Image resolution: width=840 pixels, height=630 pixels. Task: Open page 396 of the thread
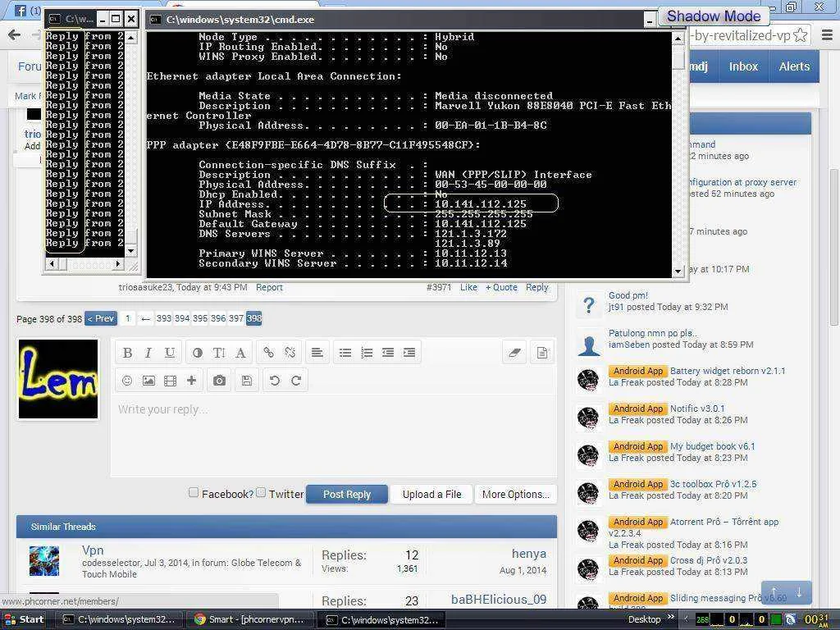(218, 319)
